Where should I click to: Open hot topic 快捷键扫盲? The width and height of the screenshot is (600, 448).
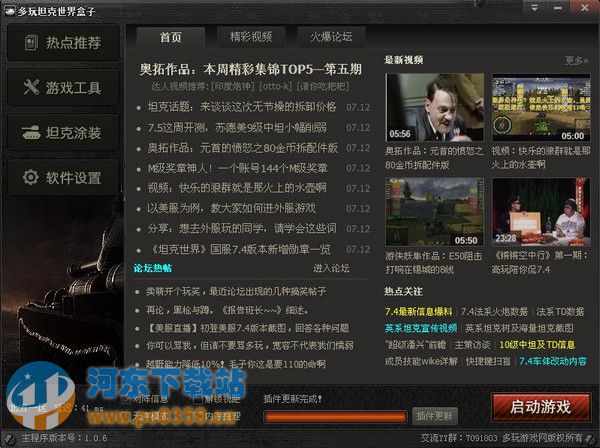click(488, 362)
